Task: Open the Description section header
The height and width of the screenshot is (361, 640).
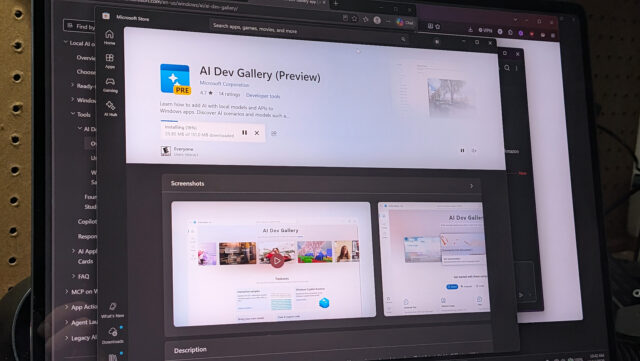Action: 190,350
